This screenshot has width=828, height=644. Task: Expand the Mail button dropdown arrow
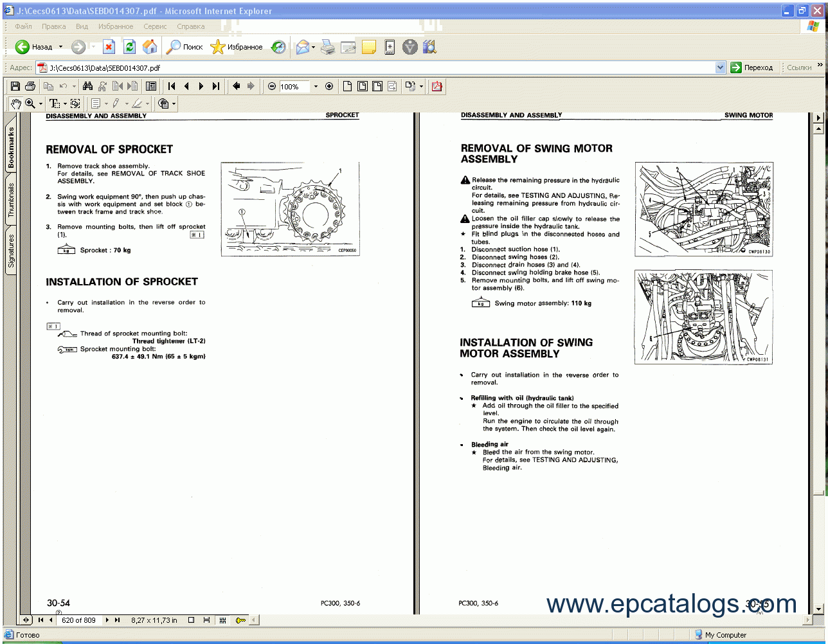(314, 47)
